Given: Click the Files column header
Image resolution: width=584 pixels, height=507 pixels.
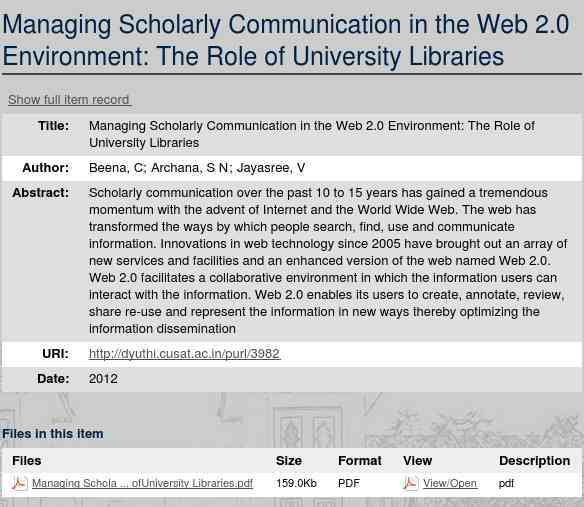Looking at the screenshot, I should pos(27,460).
